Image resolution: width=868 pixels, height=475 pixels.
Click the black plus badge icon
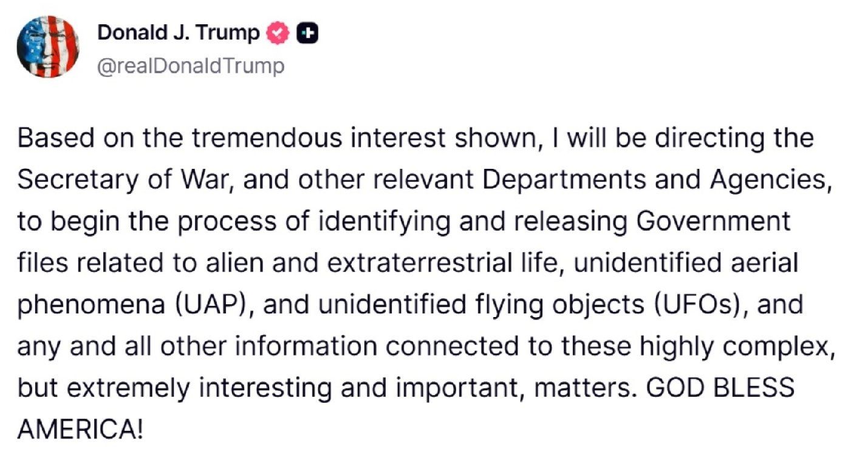pos(307,34)
